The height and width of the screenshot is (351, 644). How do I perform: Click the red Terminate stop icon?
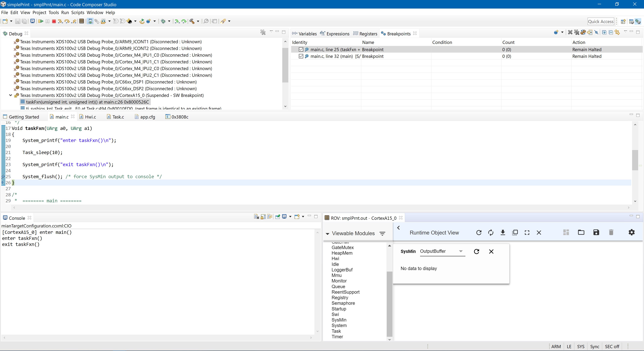pos(54,21)
